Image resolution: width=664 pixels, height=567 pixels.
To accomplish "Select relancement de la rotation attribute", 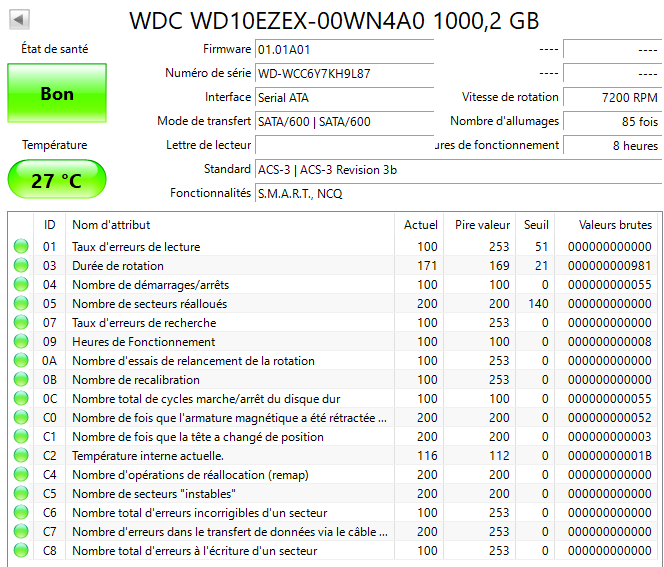I will tap(193, 361).
